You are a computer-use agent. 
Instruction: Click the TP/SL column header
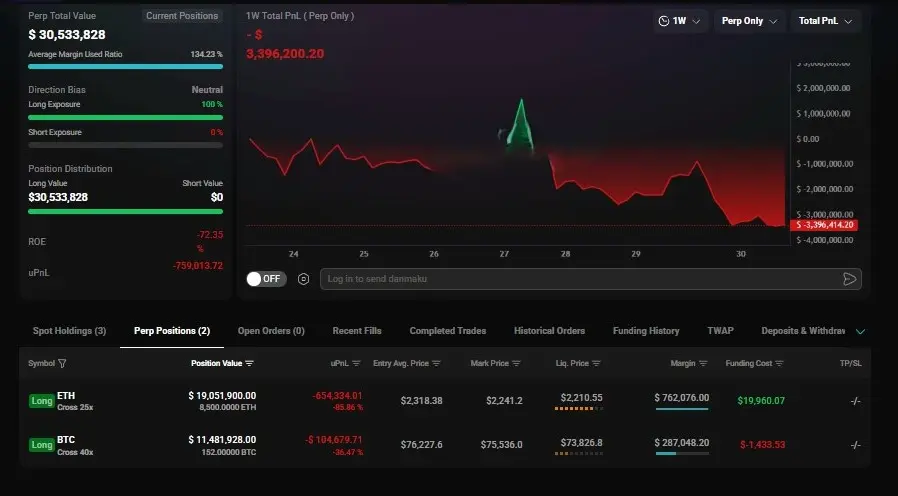pyautogui.click(x=850, y=364)
